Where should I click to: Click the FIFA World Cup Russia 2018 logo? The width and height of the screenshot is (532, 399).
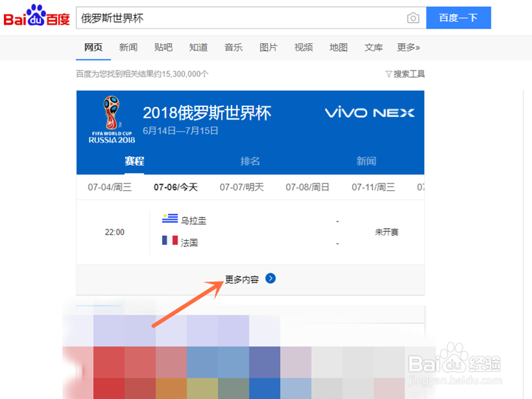[112, 118]
